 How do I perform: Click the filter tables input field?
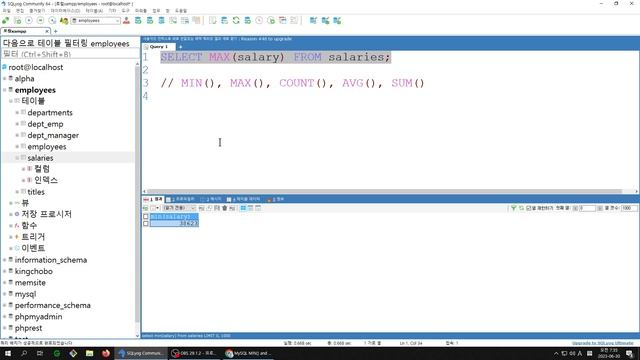point(70,54)
